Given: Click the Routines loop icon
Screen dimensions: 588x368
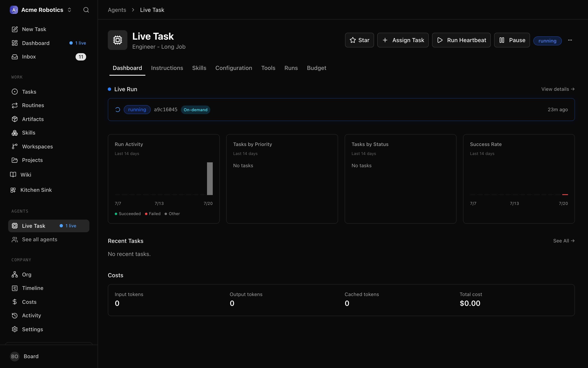Looking at the screenshot, I should coord(14,105).
